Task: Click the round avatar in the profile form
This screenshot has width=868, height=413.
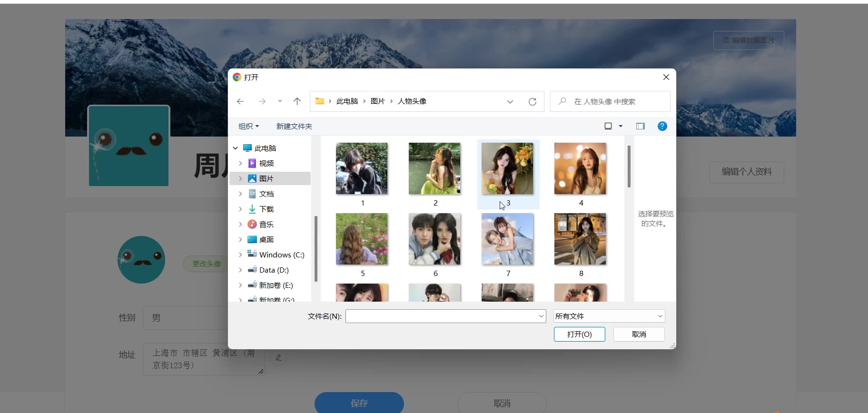Action: [141, 260]
